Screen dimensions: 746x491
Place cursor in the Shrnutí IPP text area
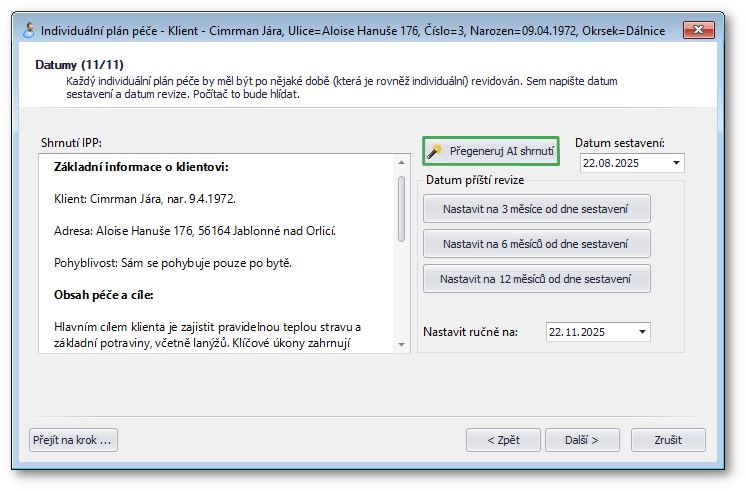(x=215, y=260)
